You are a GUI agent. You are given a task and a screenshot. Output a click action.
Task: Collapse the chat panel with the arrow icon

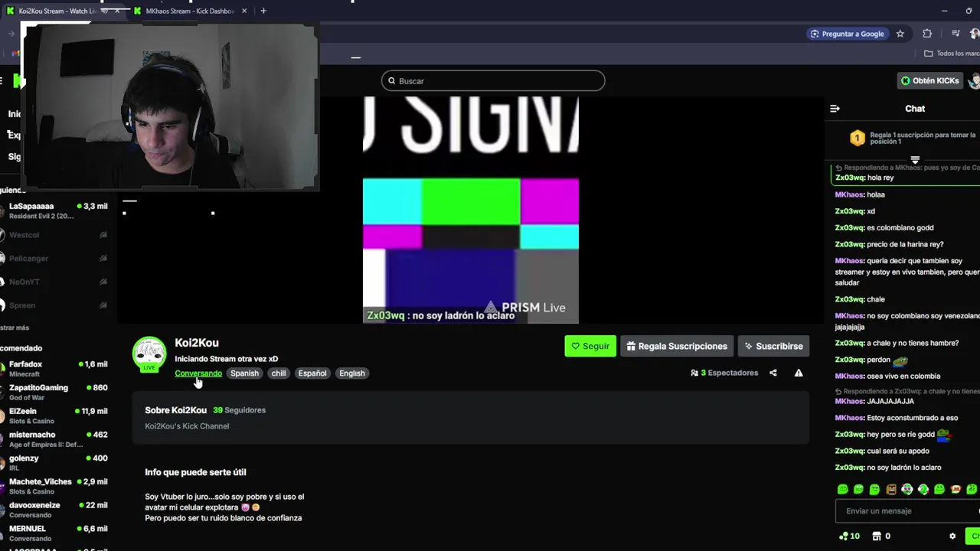coord(835,109)
